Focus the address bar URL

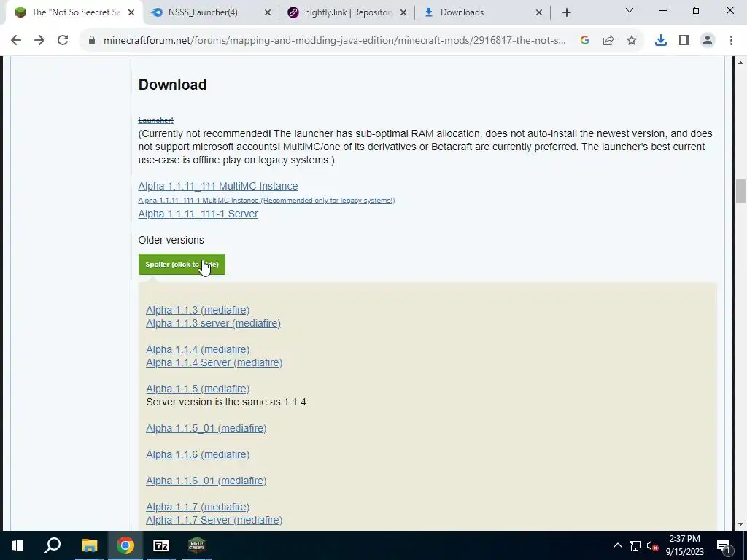[334, 41]
